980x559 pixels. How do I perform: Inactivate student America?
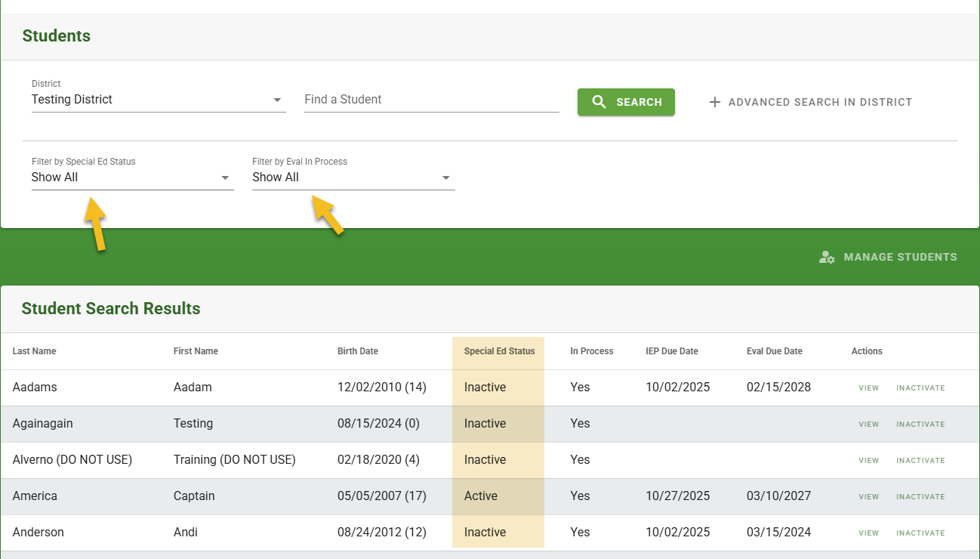pos(920,497)
